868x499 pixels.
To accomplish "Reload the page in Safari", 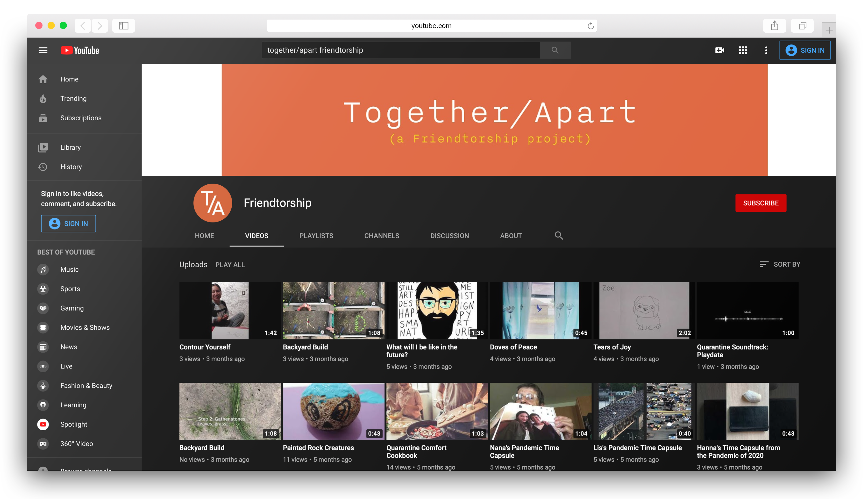I will pyautogui.click(x=591, y=26).
